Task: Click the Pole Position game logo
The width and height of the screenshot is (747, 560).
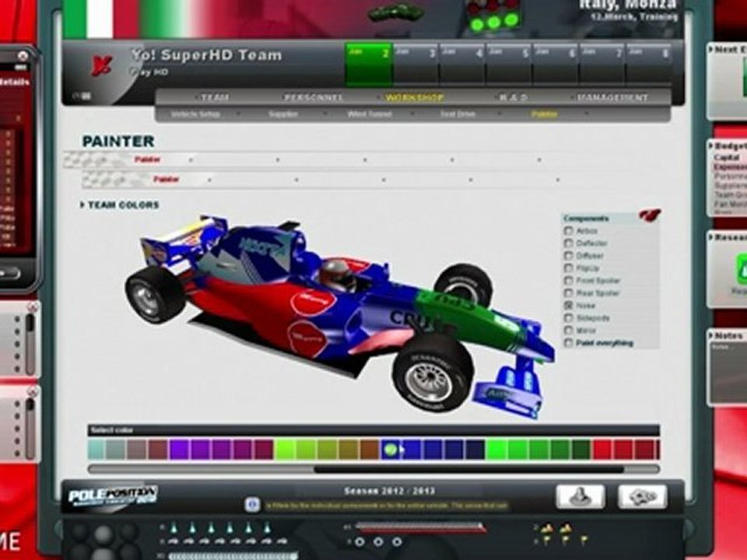Action: click(x=112, y=497)
